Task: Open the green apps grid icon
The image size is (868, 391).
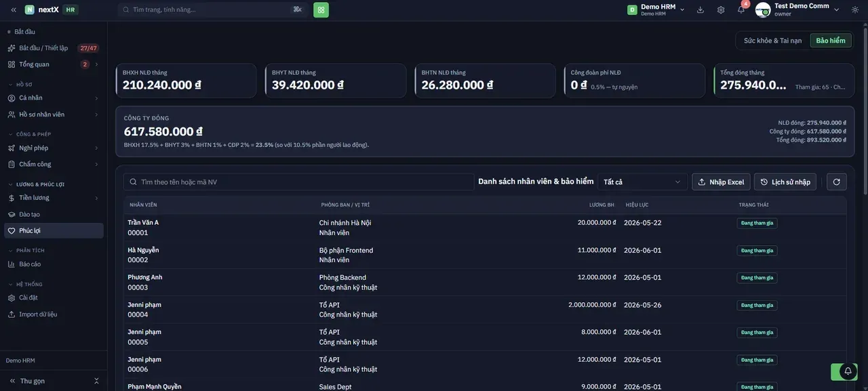Action: 321,9
